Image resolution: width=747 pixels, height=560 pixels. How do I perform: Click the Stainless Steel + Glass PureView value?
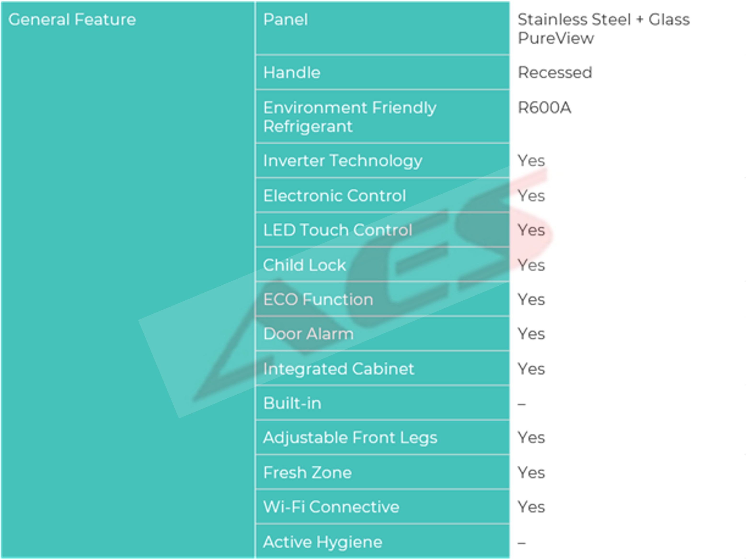[604, 29]
